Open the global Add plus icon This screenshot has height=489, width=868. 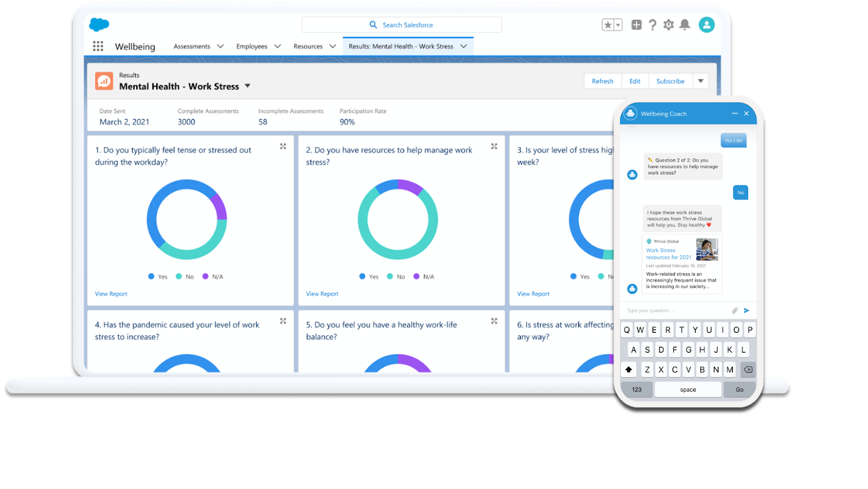636,25
